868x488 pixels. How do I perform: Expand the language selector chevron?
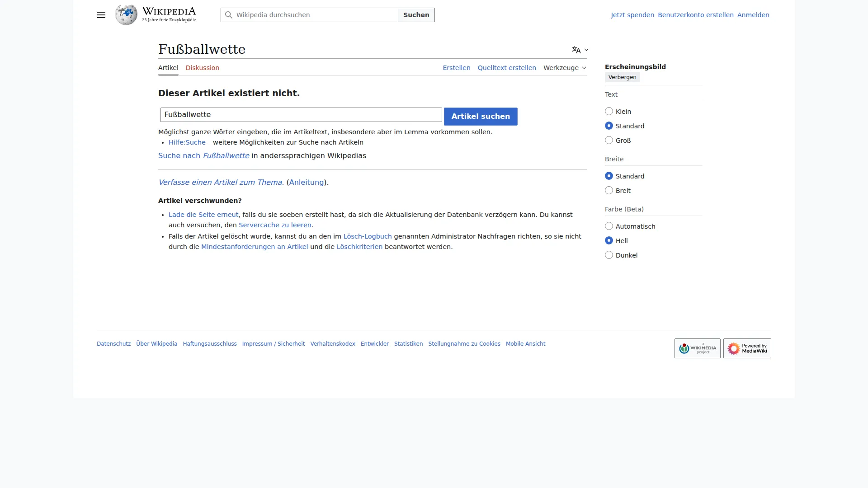coord(586,50)
